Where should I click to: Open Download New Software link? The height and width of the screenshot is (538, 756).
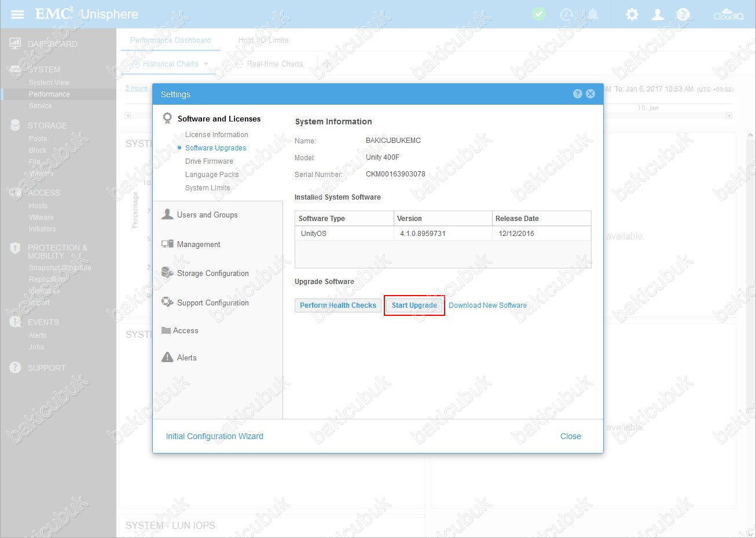(x=487, y=305)
